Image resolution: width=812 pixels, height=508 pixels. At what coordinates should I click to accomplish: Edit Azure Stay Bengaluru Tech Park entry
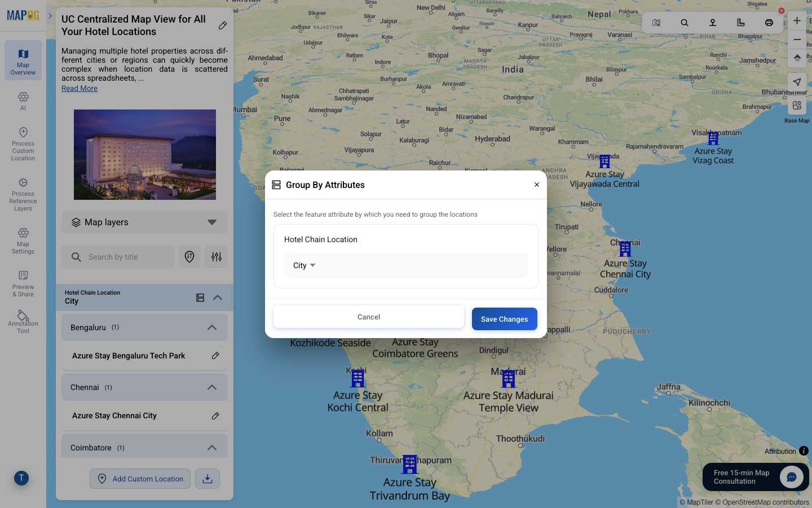click(x=215, y=356)
